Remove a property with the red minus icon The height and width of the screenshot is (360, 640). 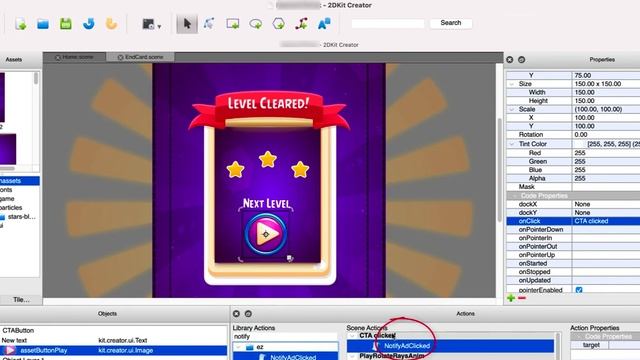(522, 298)
